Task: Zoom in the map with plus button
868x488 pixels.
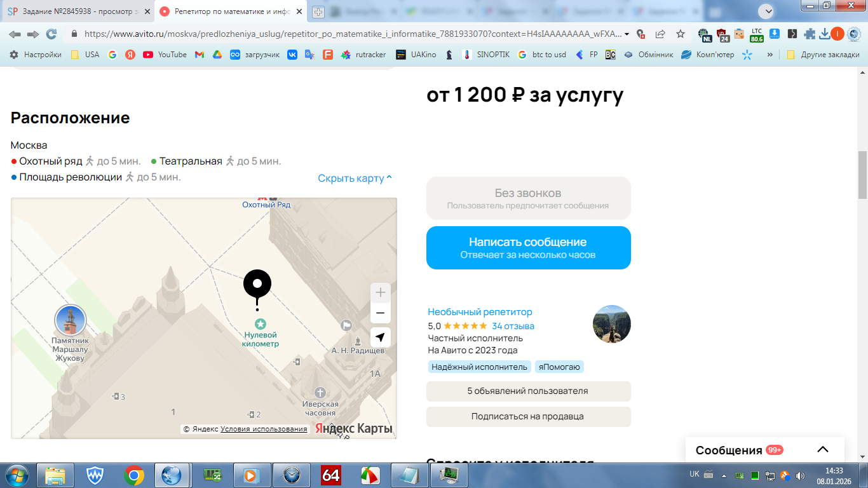Action: pyautogui.click(x=380, y=293)
